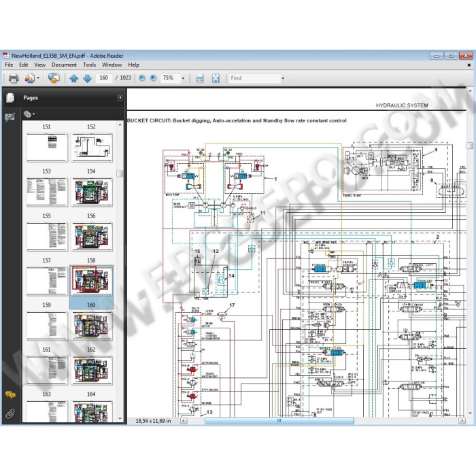Click the Print icon in the toolbar
Screen dimensions: 476x476
click(14, 78)
